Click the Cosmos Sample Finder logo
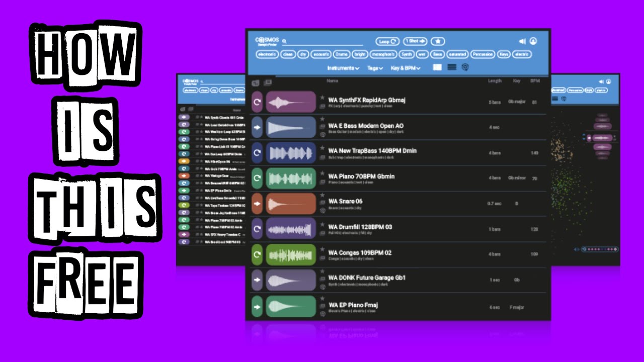Image resolution: width=644 pixels, height=362 pixels. click(267, 41)
